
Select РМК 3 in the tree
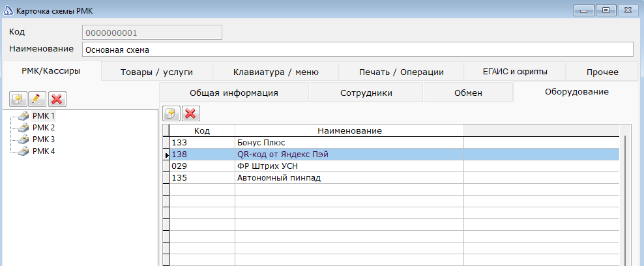(x=44, y=140)
